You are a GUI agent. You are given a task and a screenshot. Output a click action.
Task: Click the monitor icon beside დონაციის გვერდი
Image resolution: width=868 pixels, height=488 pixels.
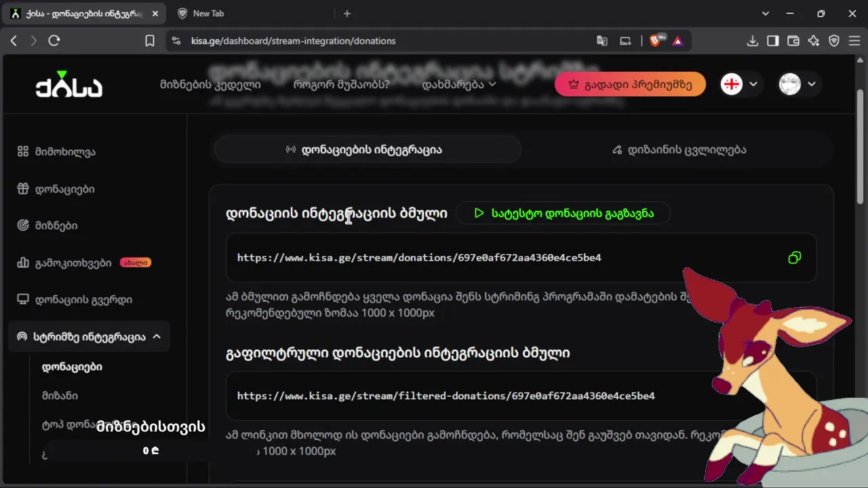point(23,299)
